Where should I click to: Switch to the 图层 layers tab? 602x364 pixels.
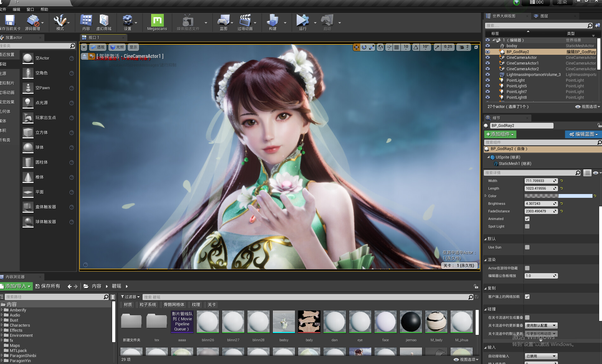(544, 16)
